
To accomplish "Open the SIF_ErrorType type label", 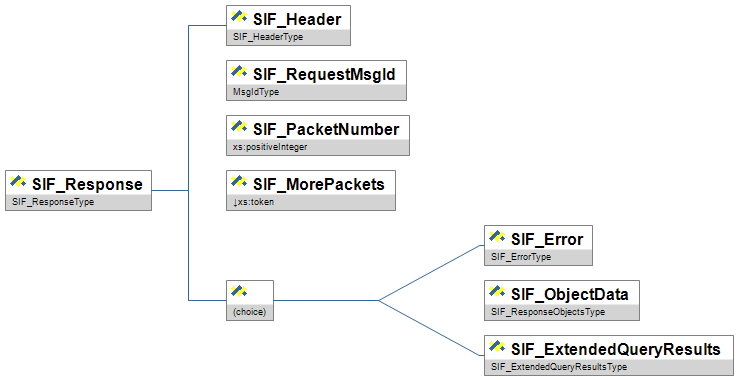I will click(x=521, y=257).
